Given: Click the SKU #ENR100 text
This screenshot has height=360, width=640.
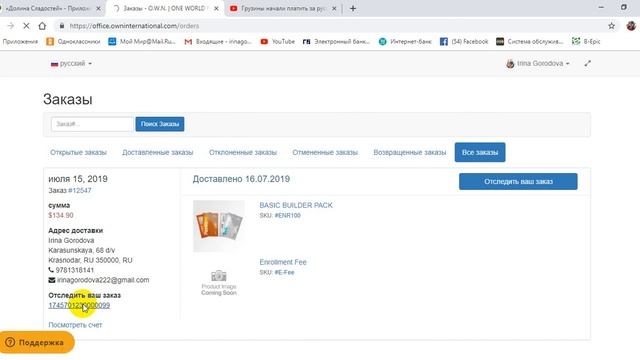Looking at the screenshot, I should tap(280, 216).
